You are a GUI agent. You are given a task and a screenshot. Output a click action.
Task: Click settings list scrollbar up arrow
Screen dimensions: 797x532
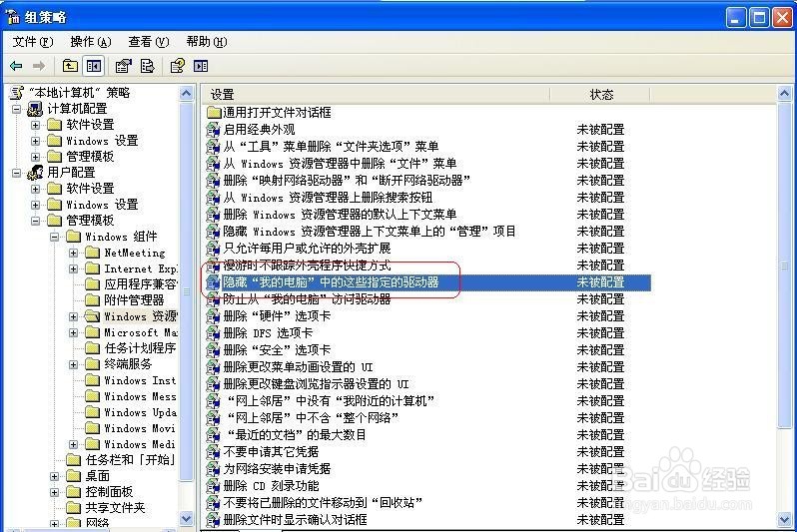click(x=784, y=94)
